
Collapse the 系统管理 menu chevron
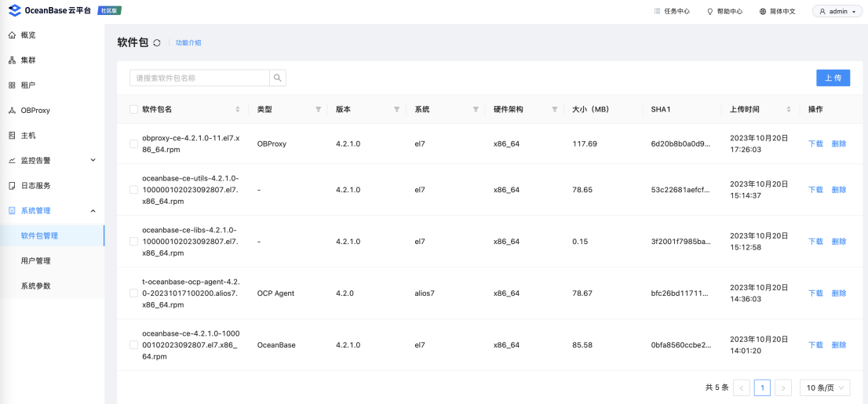(93, 210)
